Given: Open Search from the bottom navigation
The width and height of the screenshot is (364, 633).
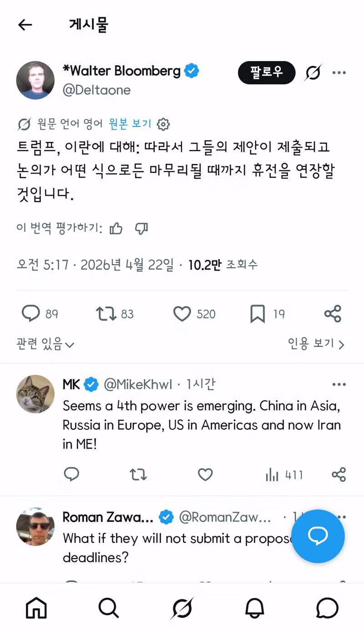Looking at the screenshot, I should (x=109, y=608).
